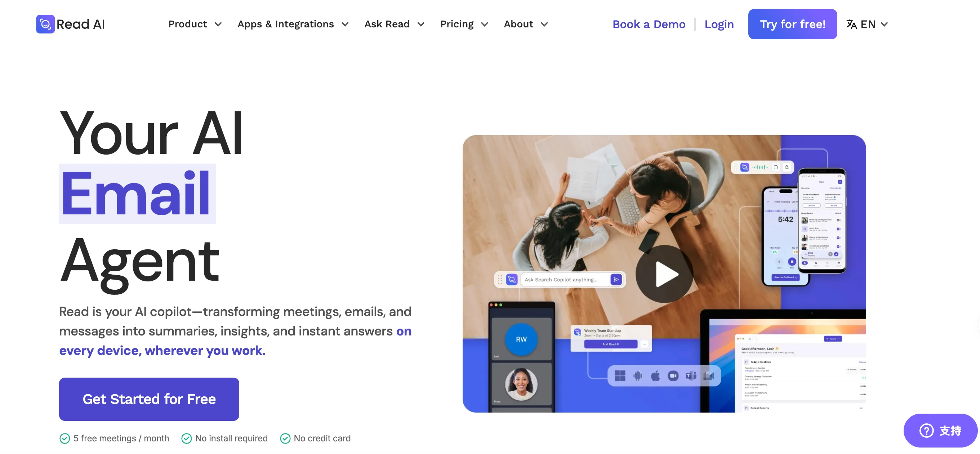This screenshot has height=454, width=980.
Task: Click Add Read AI in standup card
Action: click(x=610, y=344)
